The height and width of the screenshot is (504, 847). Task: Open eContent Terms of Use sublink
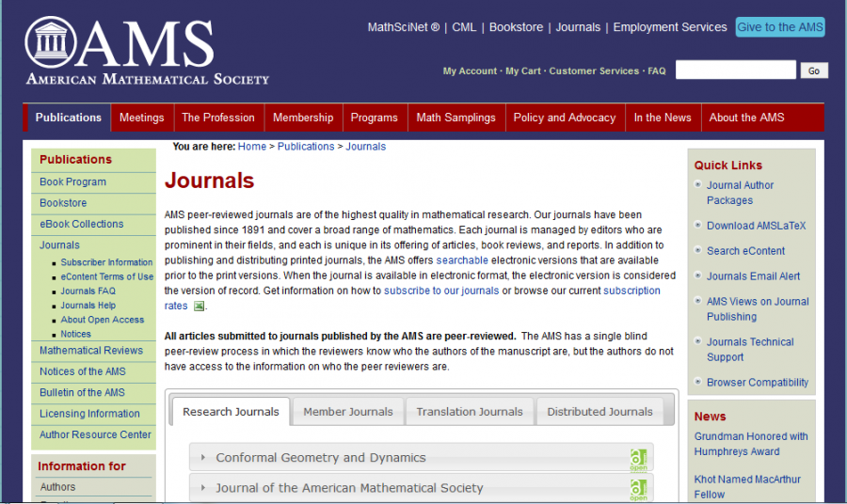pyautogui.click(x=107, y=276)
